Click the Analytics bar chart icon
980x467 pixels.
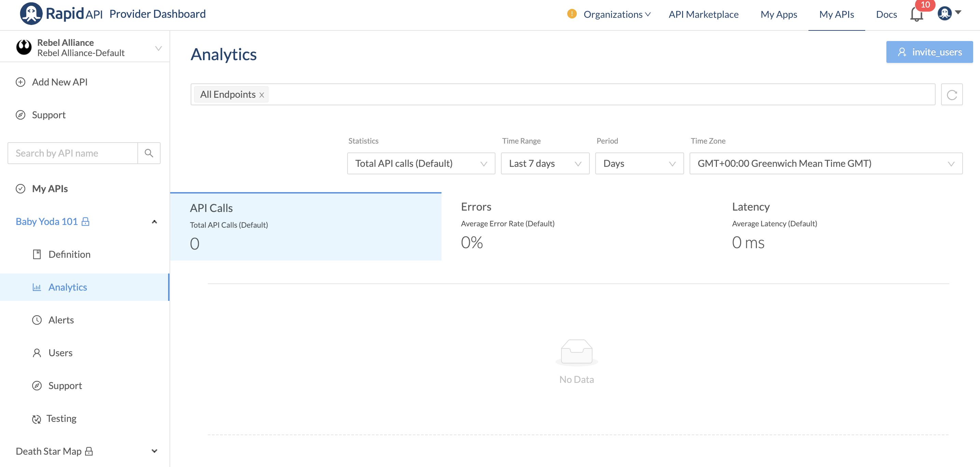(x=37, y=288)
